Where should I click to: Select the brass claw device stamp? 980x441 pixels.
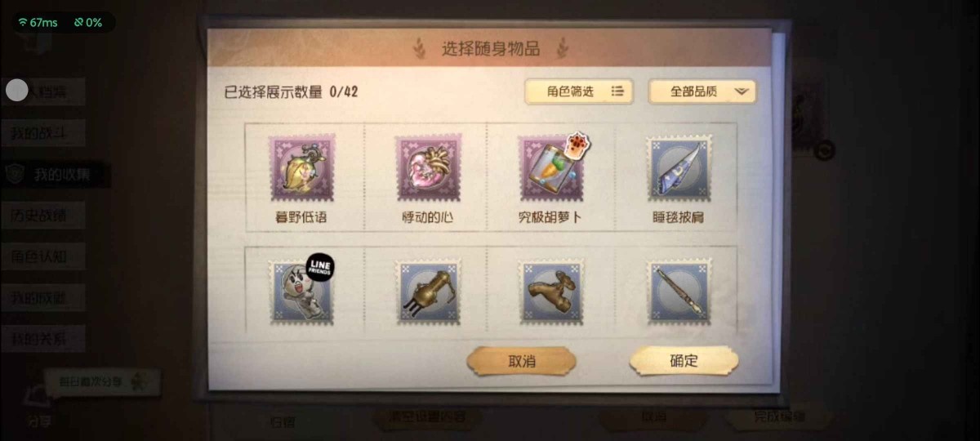click(429, 292)
